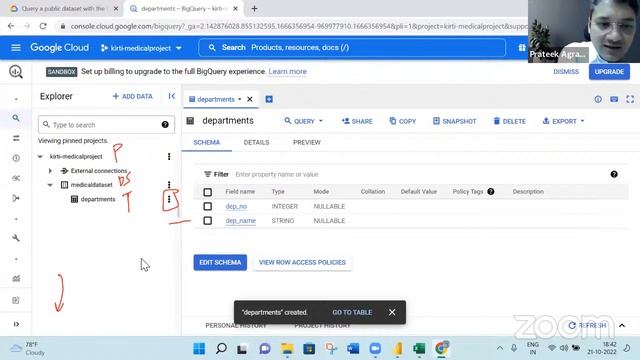Open SQL workspace magnifier in left sidebar
This screenshot has width=640, height=360.
pos(16,118)
